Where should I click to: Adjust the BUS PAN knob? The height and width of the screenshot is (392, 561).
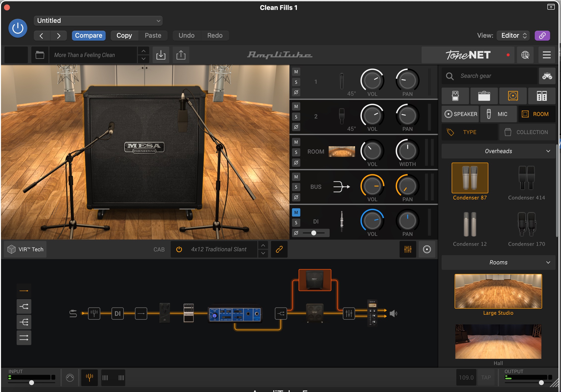tap(407, 186)
